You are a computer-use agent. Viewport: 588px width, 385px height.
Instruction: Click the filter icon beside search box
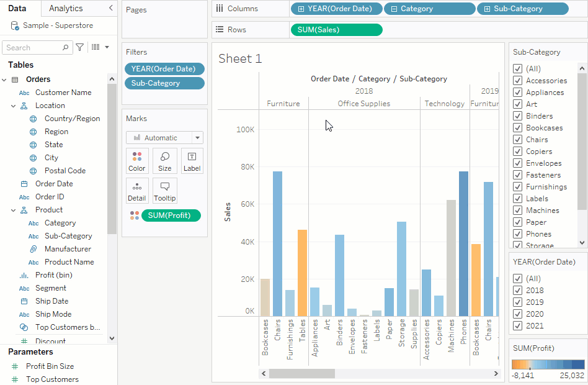point(80,47)
